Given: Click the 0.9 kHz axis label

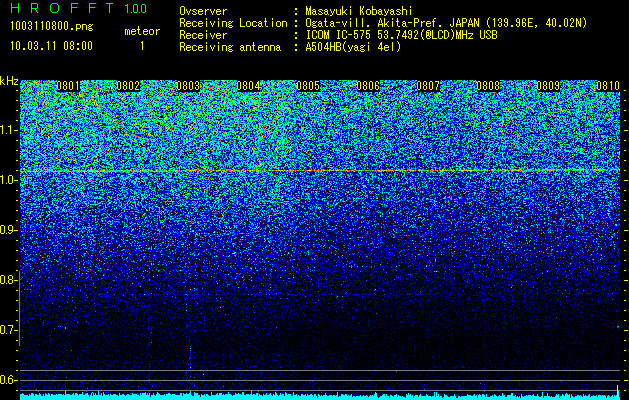Looking at the screenshot, I should (8, 230).
